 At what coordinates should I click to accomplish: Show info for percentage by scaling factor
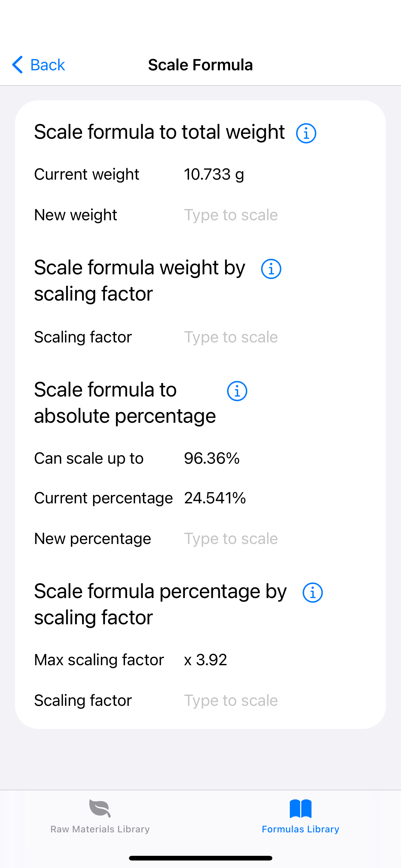[x=312, y=593]
